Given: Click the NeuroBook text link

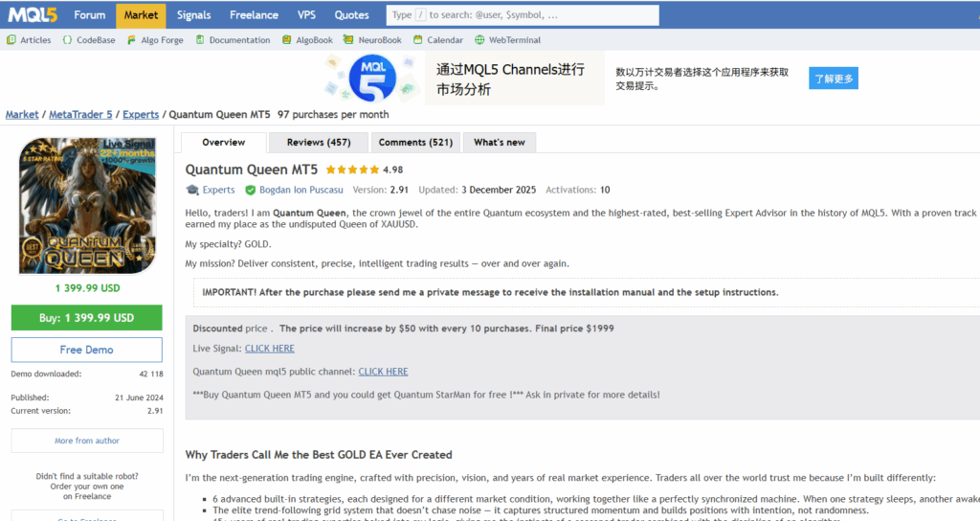Looking at the screenshot, I should click(x=380, y=40).
